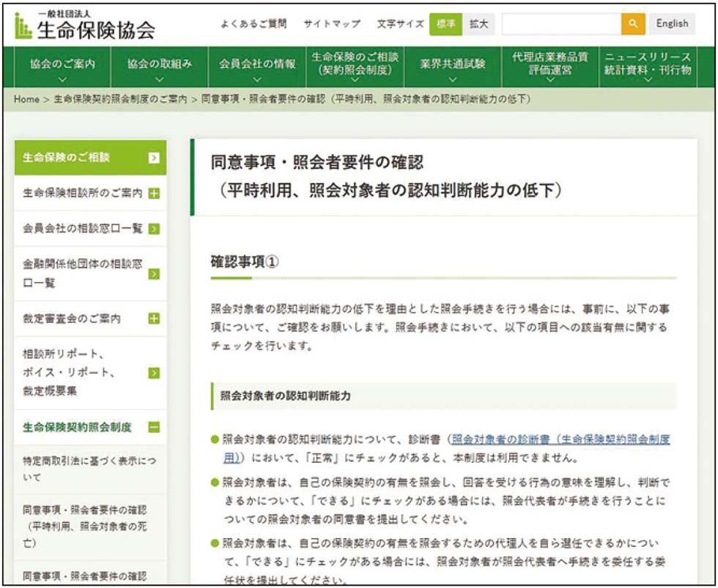The height and width of the screenshot is (588, 718).
Task: Click the plus icon beside 生命保険相談所のご案内
Action: tap(155, 192)
